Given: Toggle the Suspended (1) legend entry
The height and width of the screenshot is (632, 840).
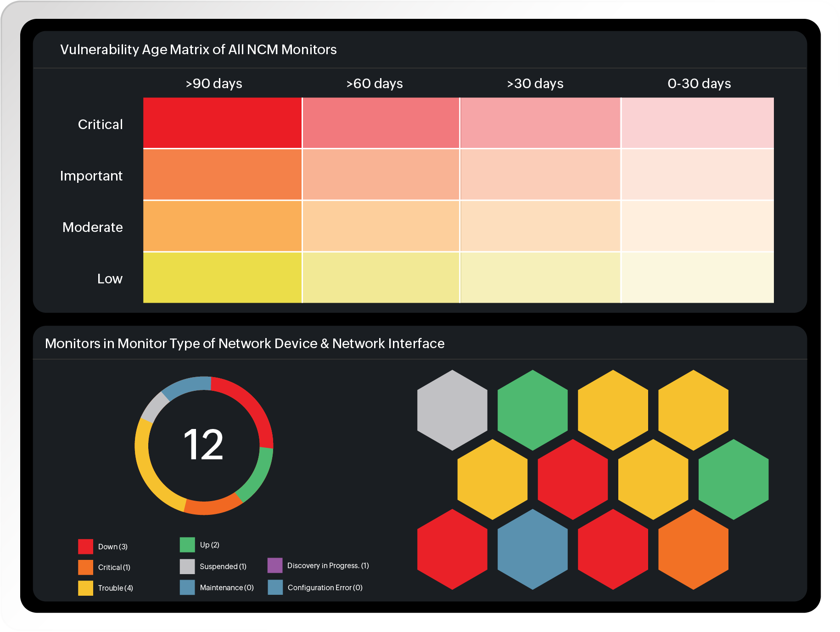Looking at the screenshot, I should coord(223,566).
